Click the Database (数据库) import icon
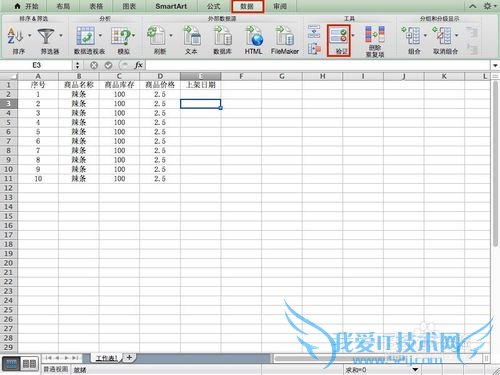Viewport: 500px width, 375px height. click(x=223, y=36)
